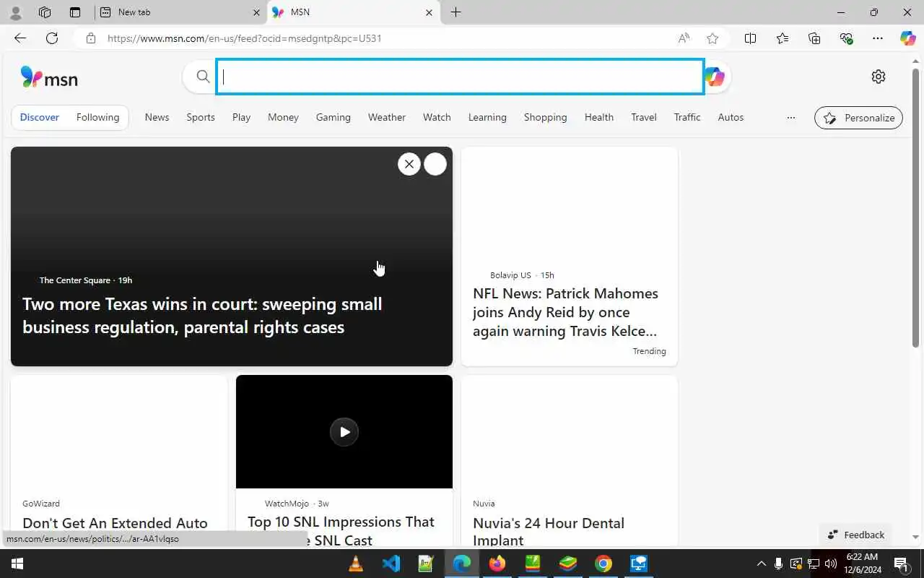Screen dimensions: 924x578
Task: Launch VLC from the taskbar
Action: click(356, 564)
